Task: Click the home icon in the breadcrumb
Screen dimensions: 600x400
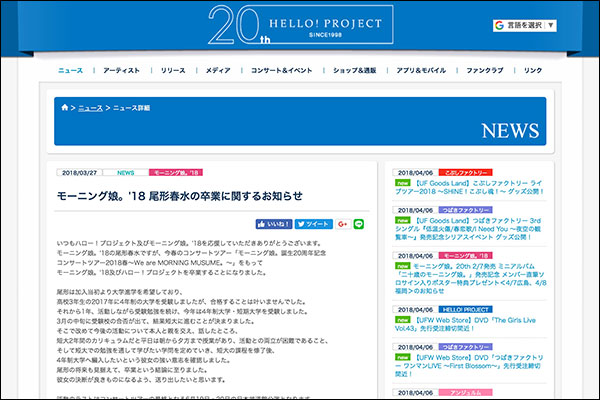Action: (x=65, y=107)
